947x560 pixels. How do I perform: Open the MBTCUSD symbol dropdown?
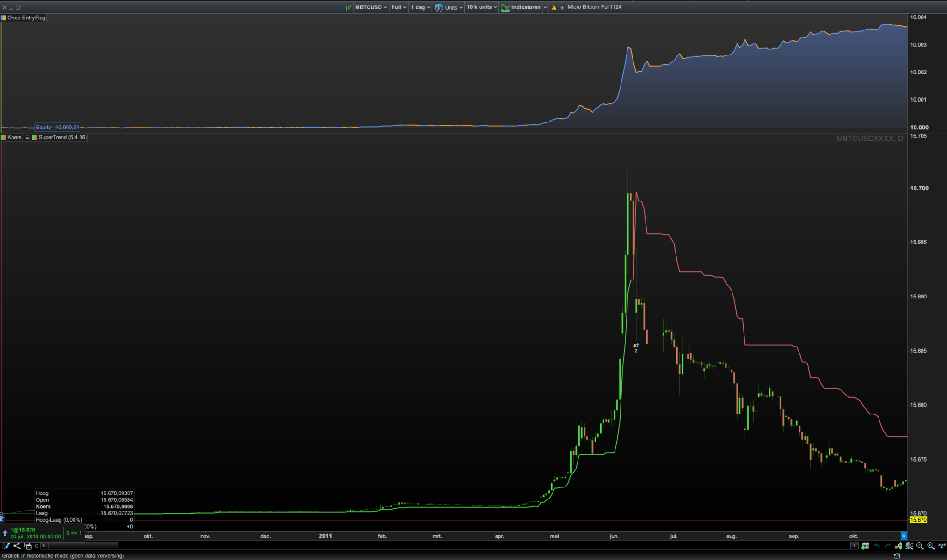[x=370, y=7]
